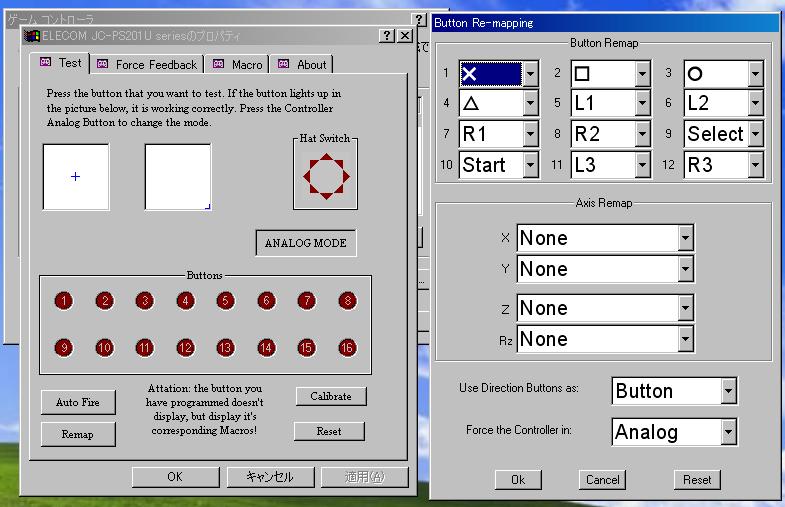785x507 pixels.
Task: Click the Hat Switch direction indicator
Action: coord(326,177)
